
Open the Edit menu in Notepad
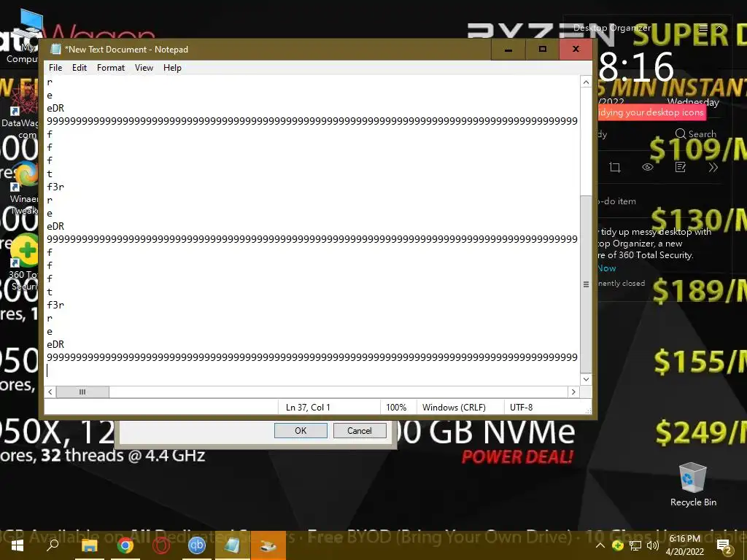[79, 68]
